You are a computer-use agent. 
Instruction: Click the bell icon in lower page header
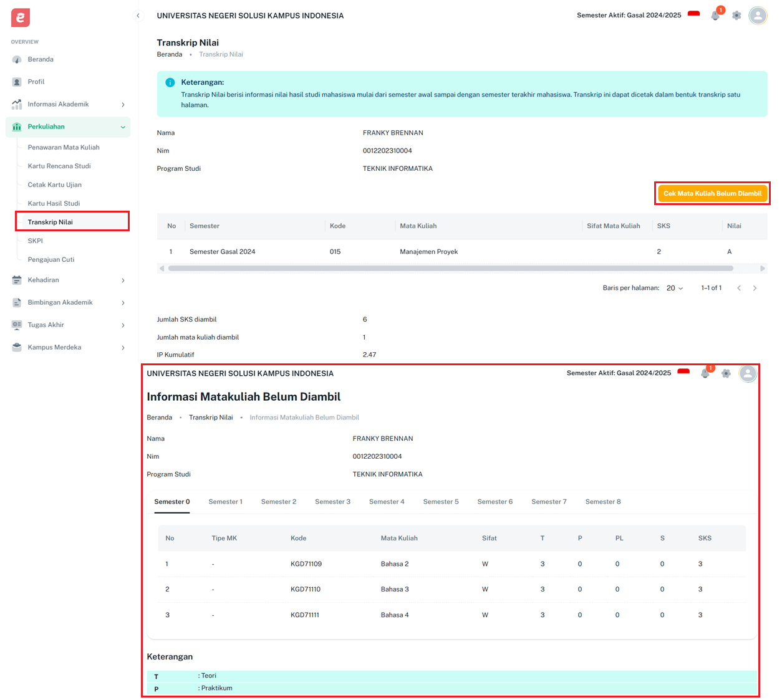tap(705, 373)
